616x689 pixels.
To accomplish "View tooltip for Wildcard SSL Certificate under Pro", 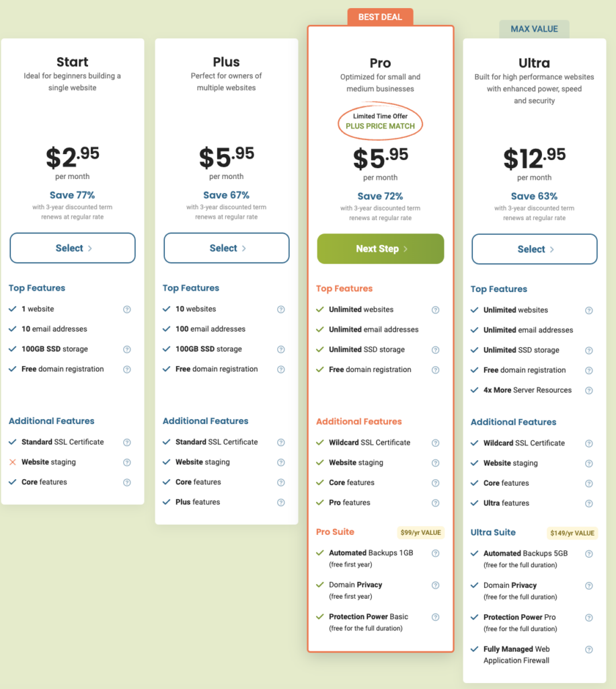I will [x=435, y=443].
